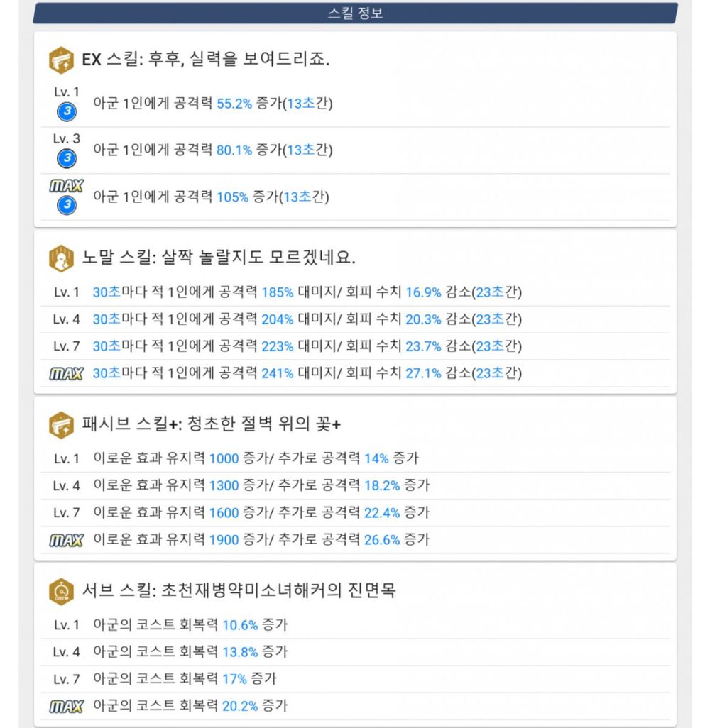Screen dimensions: 710x728
Task: Click the 서브 스킬 hexagon icon
Action: [x=62, y=590]
